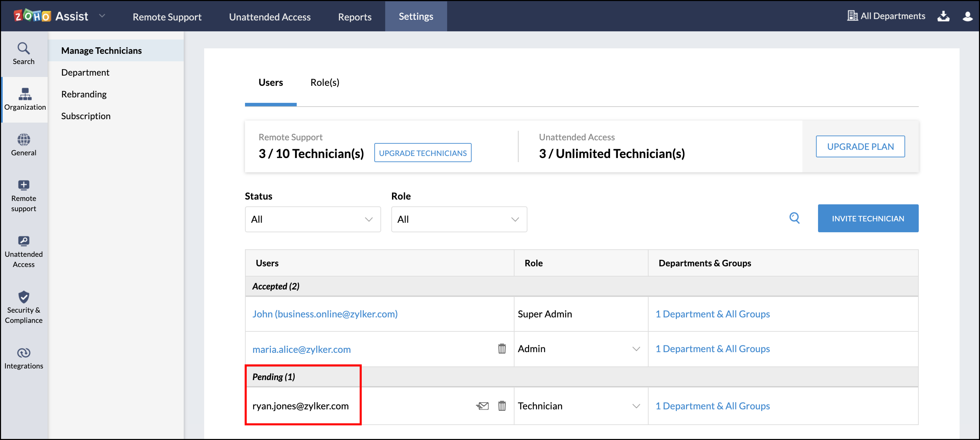Switch to the Role(s) subtab

click(x=325, y=82)
